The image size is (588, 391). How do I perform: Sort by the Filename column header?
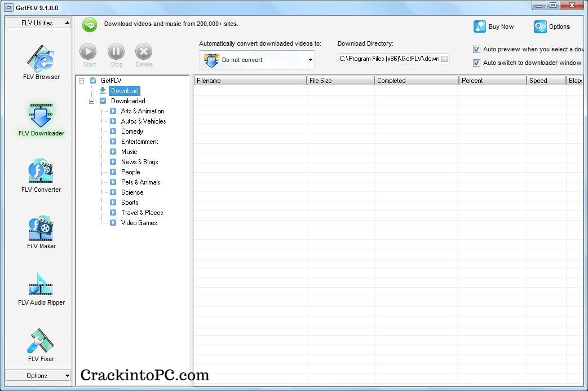(x=250, y=81)
